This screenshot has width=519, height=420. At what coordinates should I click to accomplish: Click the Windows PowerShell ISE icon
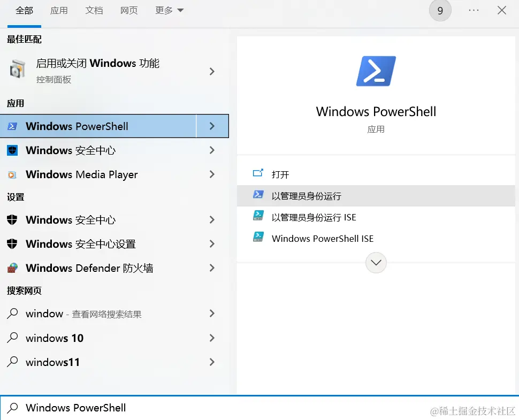pyautogui.click(x=258, y=236)
